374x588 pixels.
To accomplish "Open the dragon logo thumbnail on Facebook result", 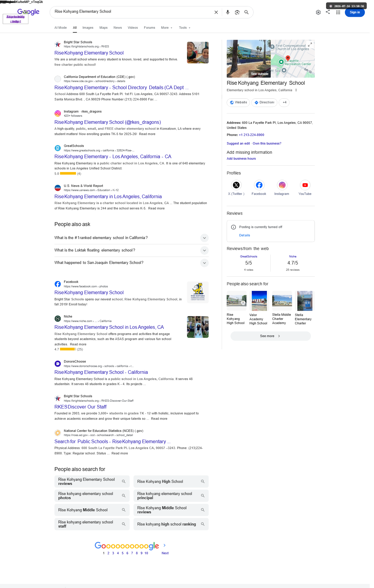I will tap(198, 292).
